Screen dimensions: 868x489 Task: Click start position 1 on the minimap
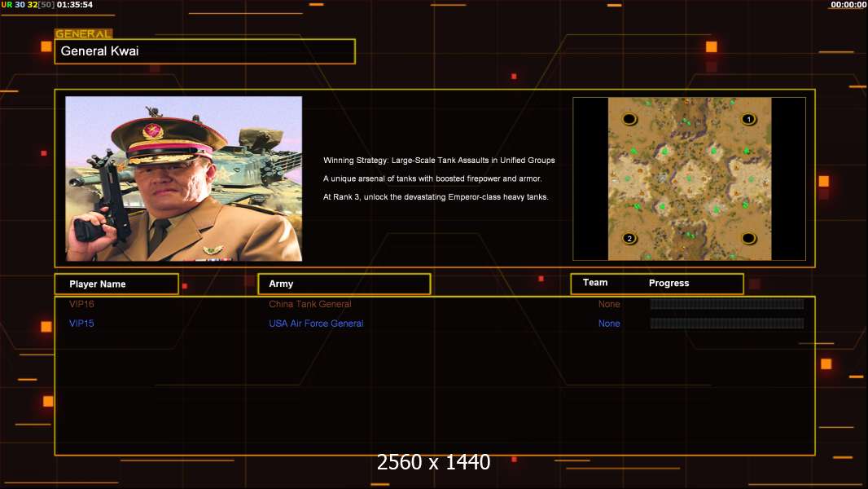748,120
